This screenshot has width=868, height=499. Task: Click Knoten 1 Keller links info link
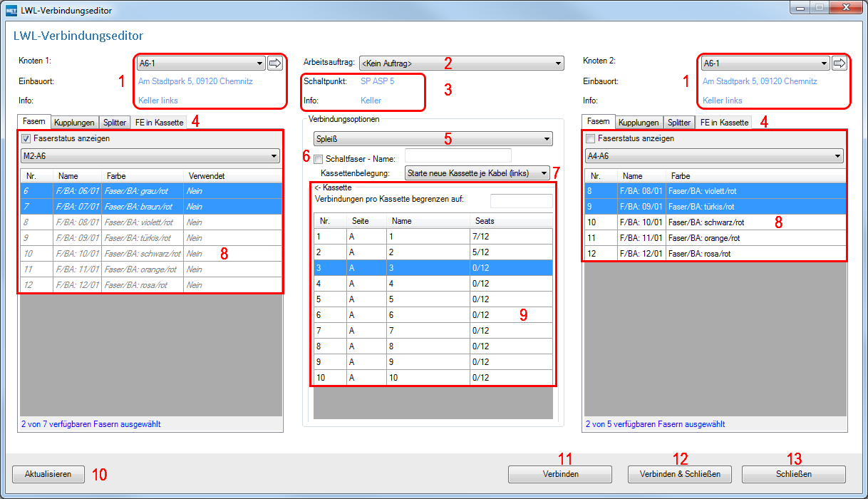(158, 101)
